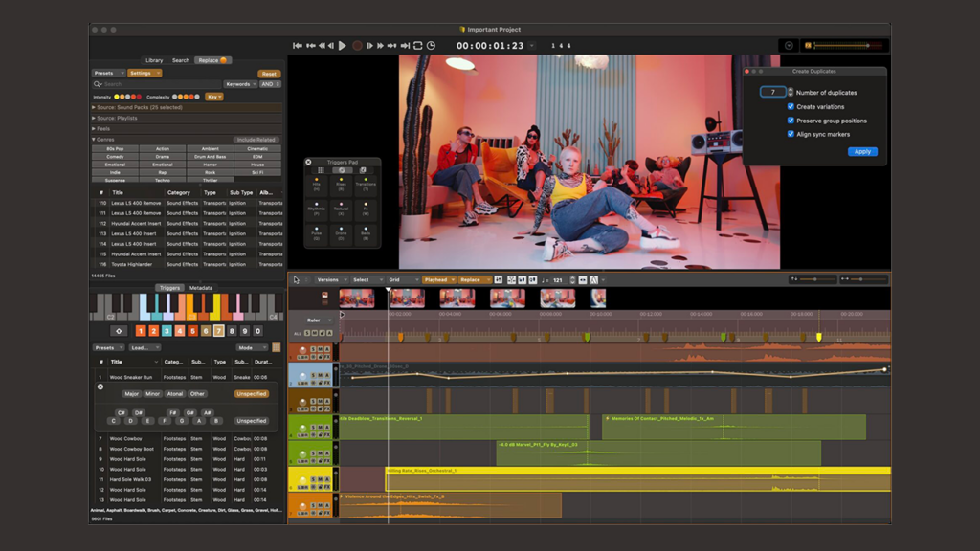Click the search magnifier icon

tap(98, 84)
